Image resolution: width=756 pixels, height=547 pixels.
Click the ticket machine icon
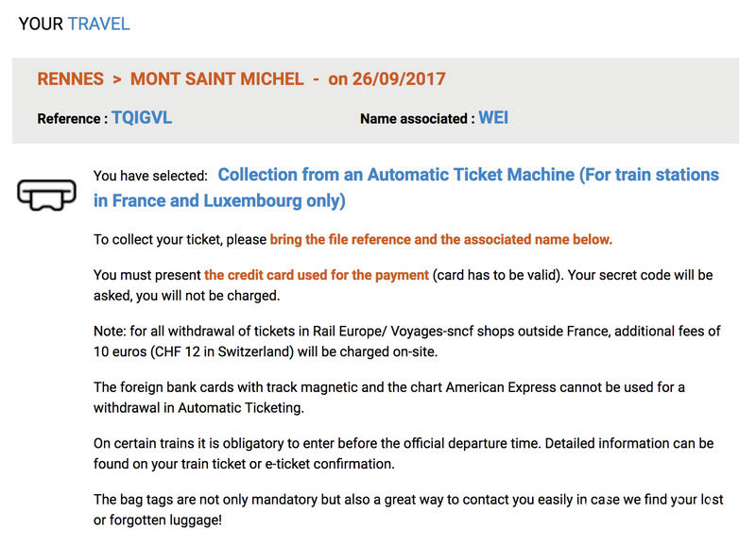click(46, 195)
